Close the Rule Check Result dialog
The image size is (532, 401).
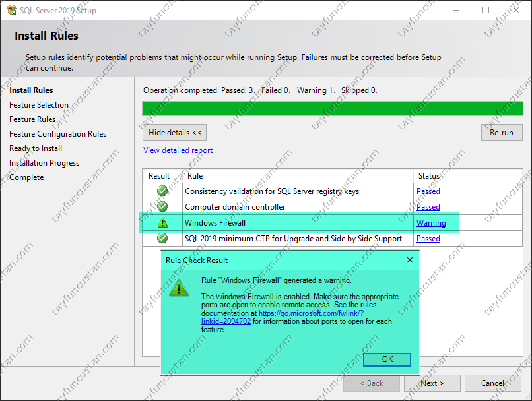click(x=410, y=260)
